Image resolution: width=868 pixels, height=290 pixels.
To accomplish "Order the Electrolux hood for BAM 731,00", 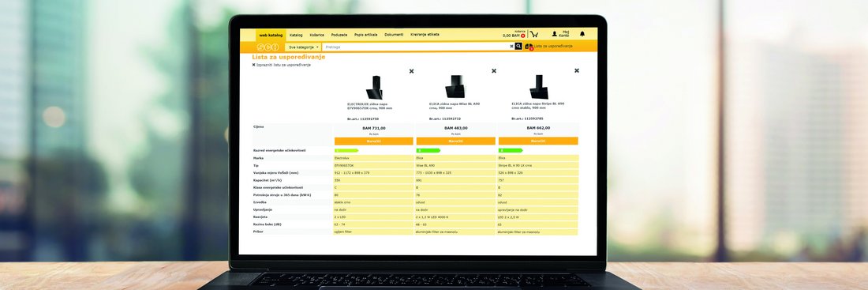I will click(x=374, y=141).
